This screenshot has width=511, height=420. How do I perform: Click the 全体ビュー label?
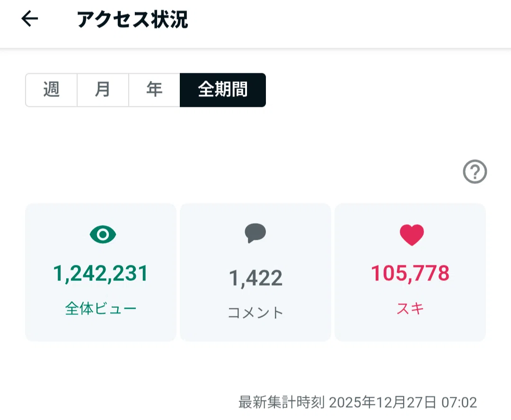[x=101, y=308]
